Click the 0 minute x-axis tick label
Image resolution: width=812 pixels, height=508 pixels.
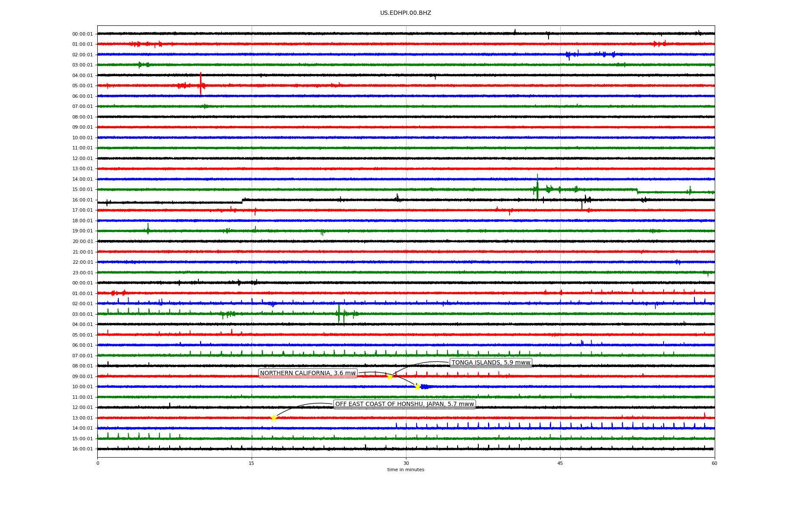98,463
